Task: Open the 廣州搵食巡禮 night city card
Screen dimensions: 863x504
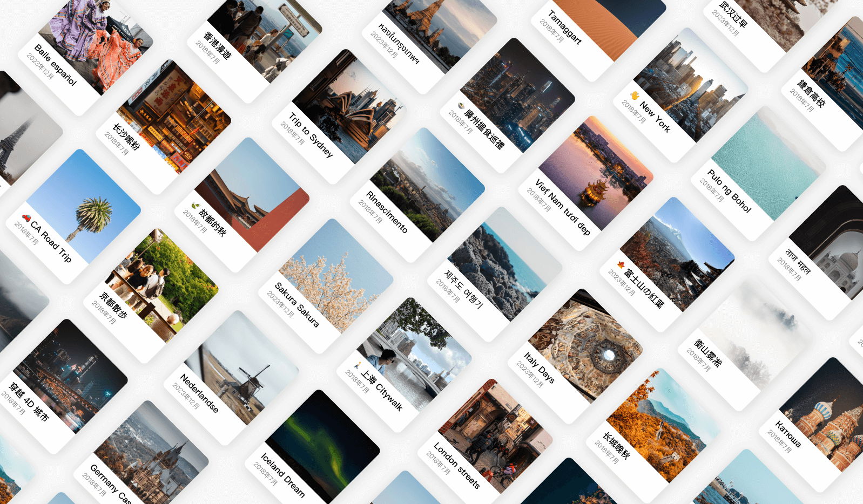Action: [x=507, y=105]
